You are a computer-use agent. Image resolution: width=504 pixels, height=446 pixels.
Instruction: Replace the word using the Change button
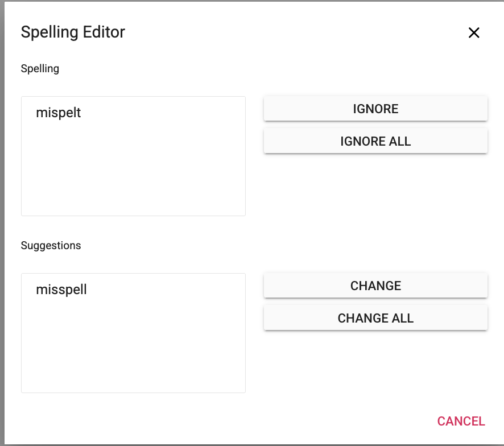pyautogui.click(x=375, y=286)
